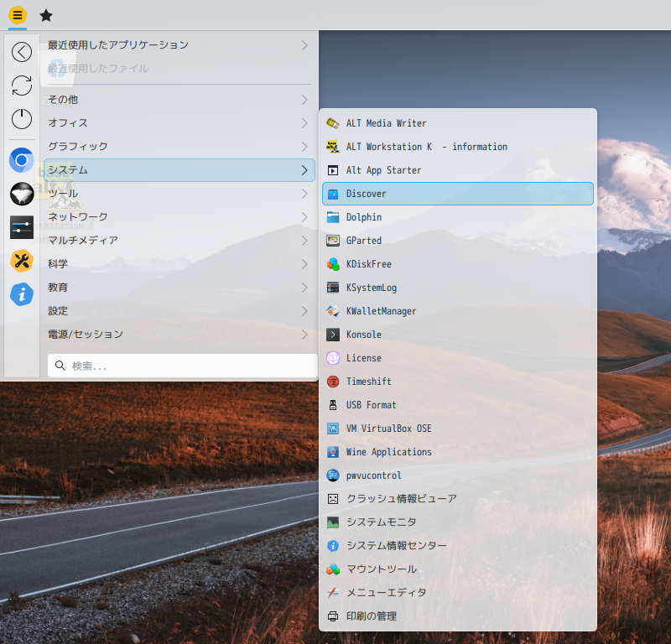Open メニューエディタ
Viewport: 671px width, 644px height.
(458, 593)
